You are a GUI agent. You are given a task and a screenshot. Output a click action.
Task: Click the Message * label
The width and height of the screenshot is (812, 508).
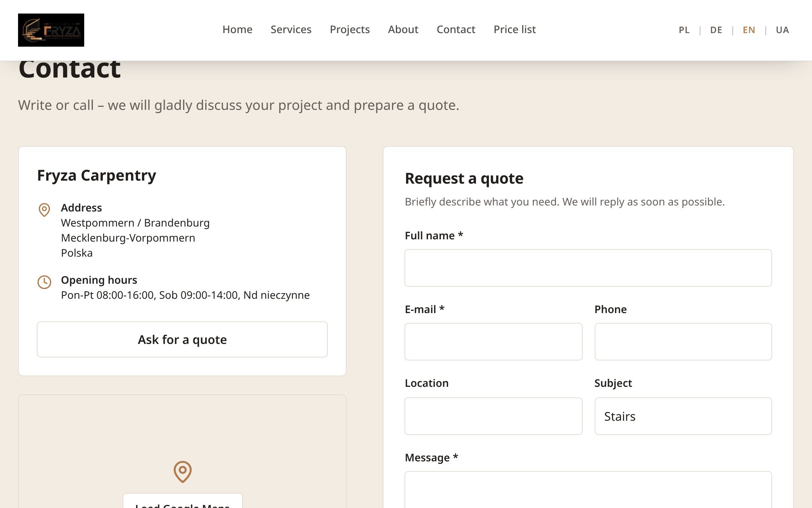point(432,458)
